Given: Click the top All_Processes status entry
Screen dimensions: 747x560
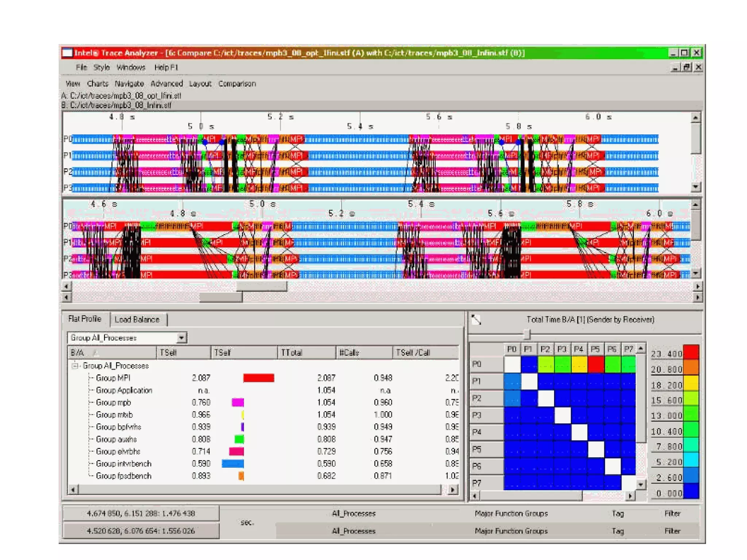Looking at the screenshot, I should (x=353, y=513).
